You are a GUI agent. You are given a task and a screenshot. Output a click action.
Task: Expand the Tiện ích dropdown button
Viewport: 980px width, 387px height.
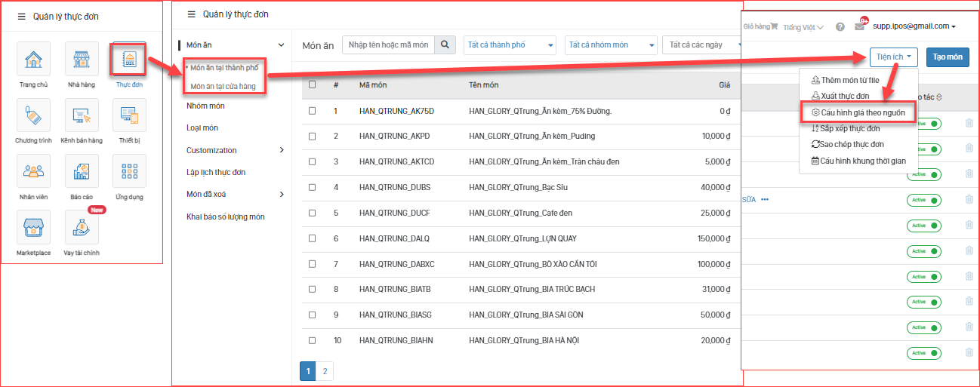coord(893,57)
